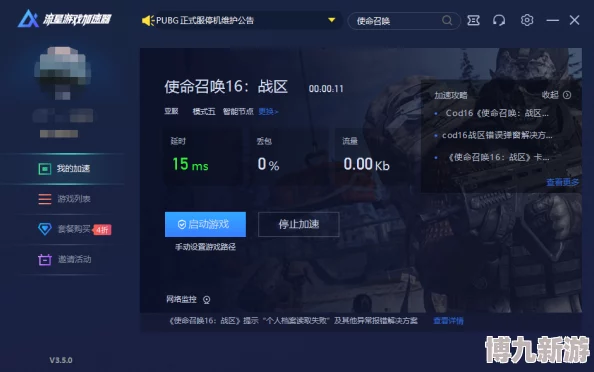Screen dimensions: 594x372
Task: Click the shield icon in 启动游戏 button
Action: coord(181,225)
